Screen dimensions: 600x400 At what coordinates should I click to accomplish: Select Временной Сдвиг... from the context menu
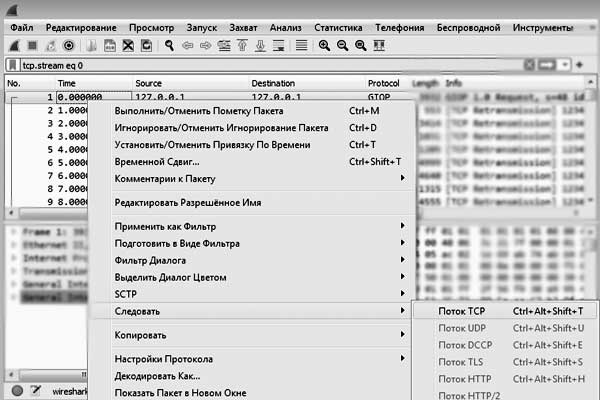253,162
